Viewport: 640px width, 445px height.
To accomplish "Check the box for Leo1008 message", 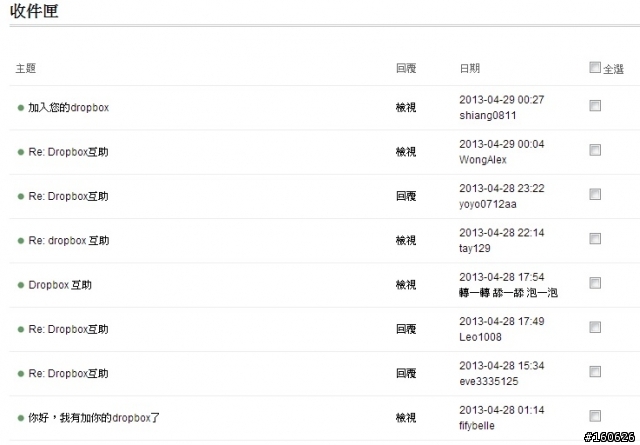I will [x=595, y=327].
